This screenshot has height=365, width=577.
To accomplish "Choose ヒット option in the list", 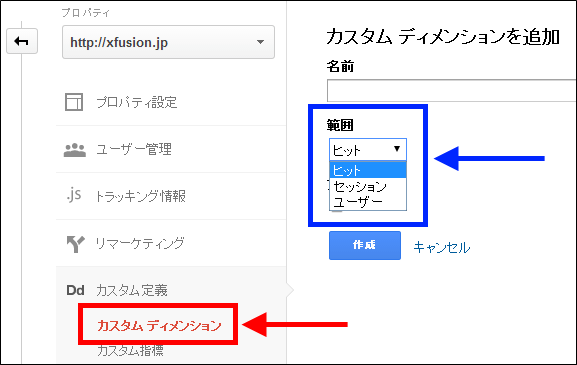I will (368, 170).
